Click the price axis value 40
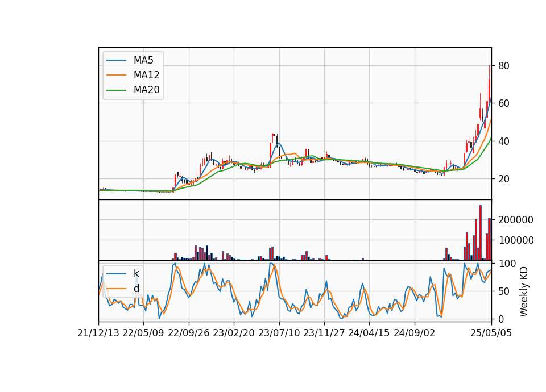Viewport: 546px width, 392px height. click(x=504, y=141)
